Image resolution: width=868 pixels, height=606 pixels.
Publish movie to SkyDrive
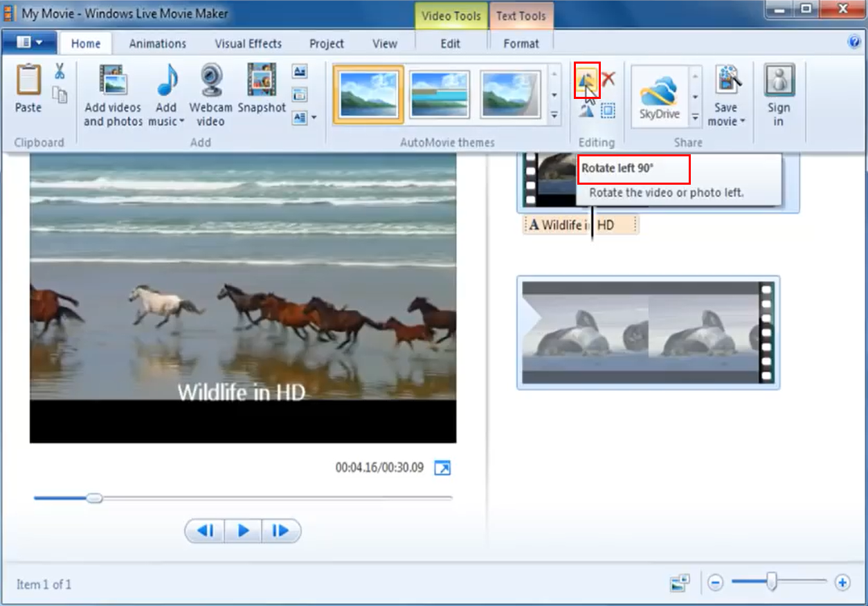[659, 97]
